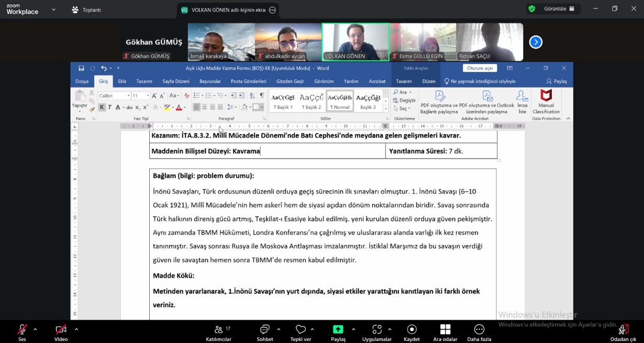This screenshot has height=343, width=644.
Task: Click the Kaydet record button in Zoom
Action: (x=412, y=333)
